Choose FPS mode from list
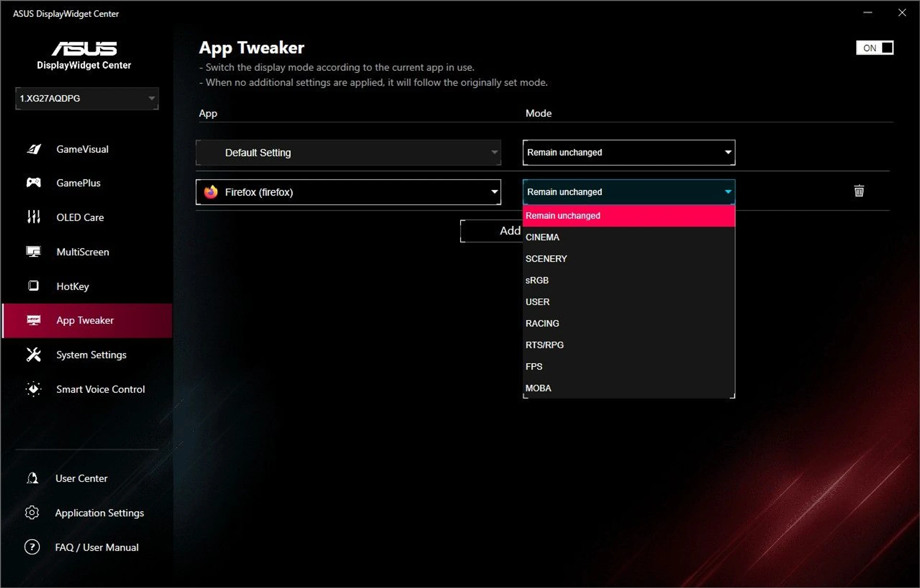920x588 pixels. click(629, 367)
